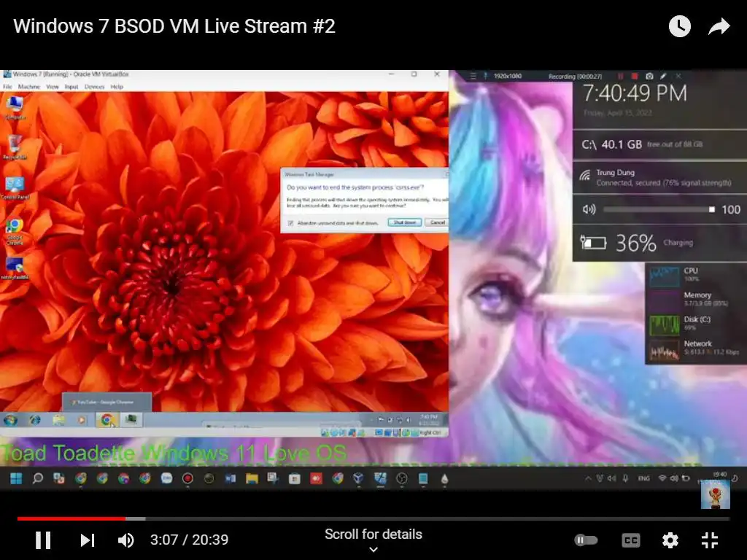Click 36% battery charging widget
This screenshot has height=560, width=747.
(x=659, y=243)
